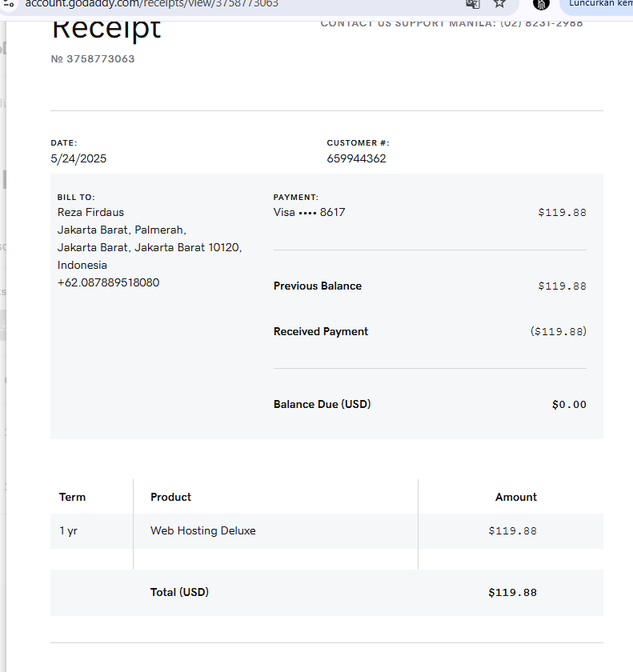Click the Visa card ending in 8617

(309, 213)
